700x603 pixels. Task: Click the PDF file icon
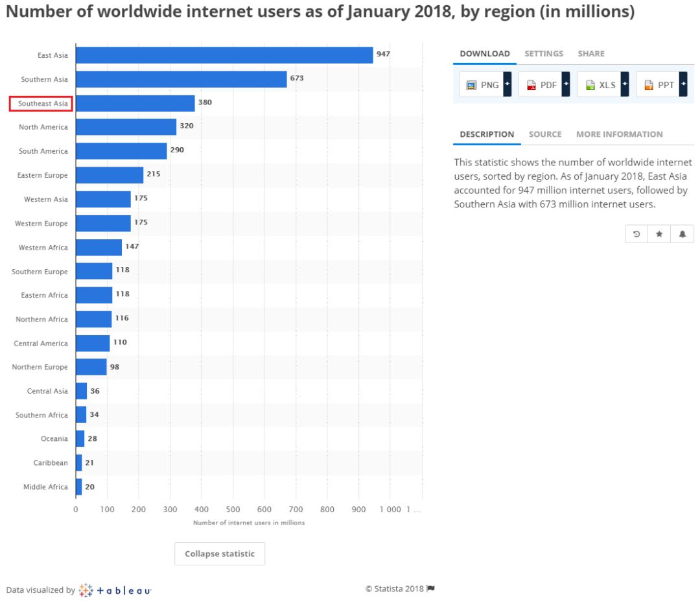click(531, 85)
